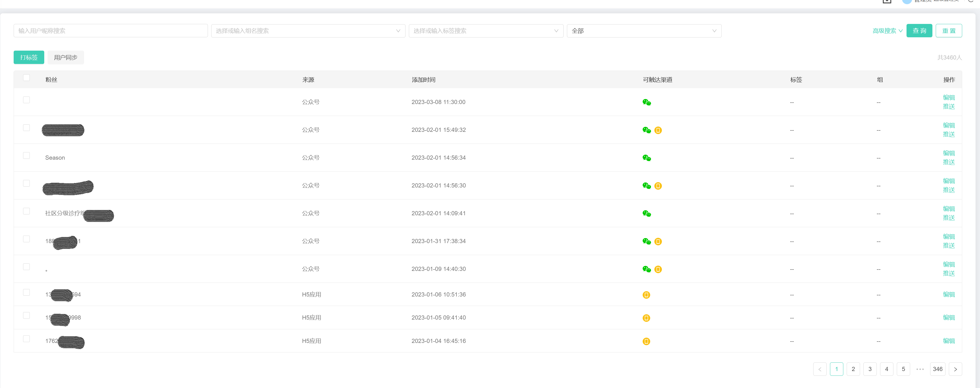The height and width of the screenshot is (388, 980).
Task: Click the 重置 reset button
Action: click(x=949, y=31)
